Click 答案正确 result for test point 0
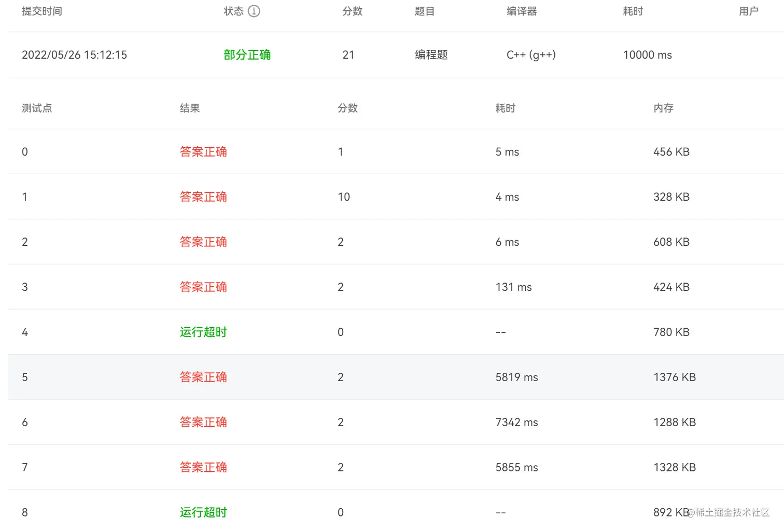 [203, 151]
